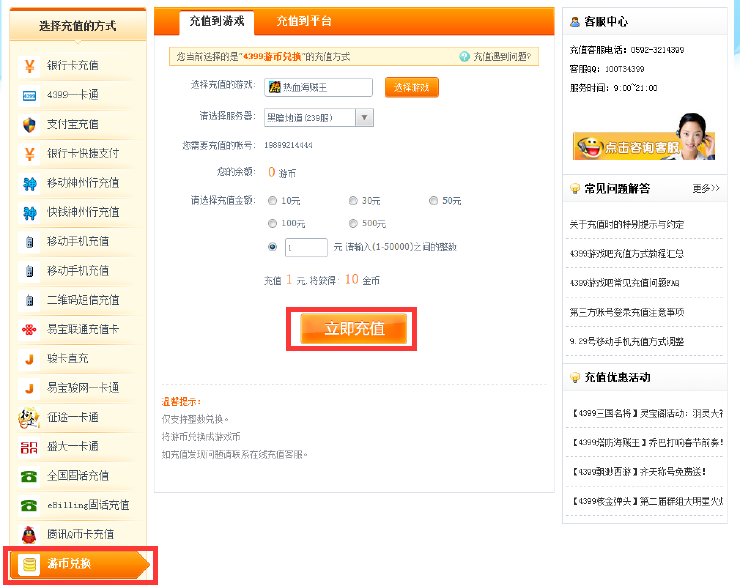740x586 pixels.
Task: Open the 移动神州行充值 icon
Action: (x=29, y=183)
